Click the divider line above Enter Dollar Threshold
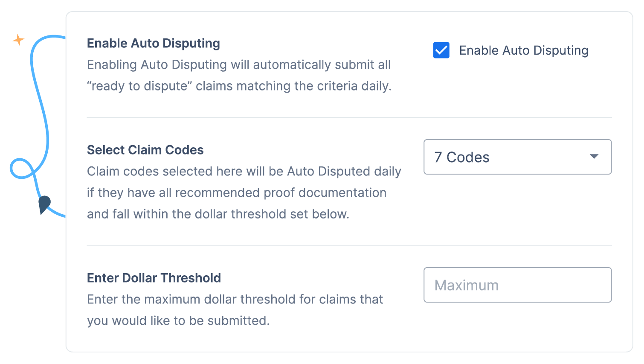 tap(349, 245)
